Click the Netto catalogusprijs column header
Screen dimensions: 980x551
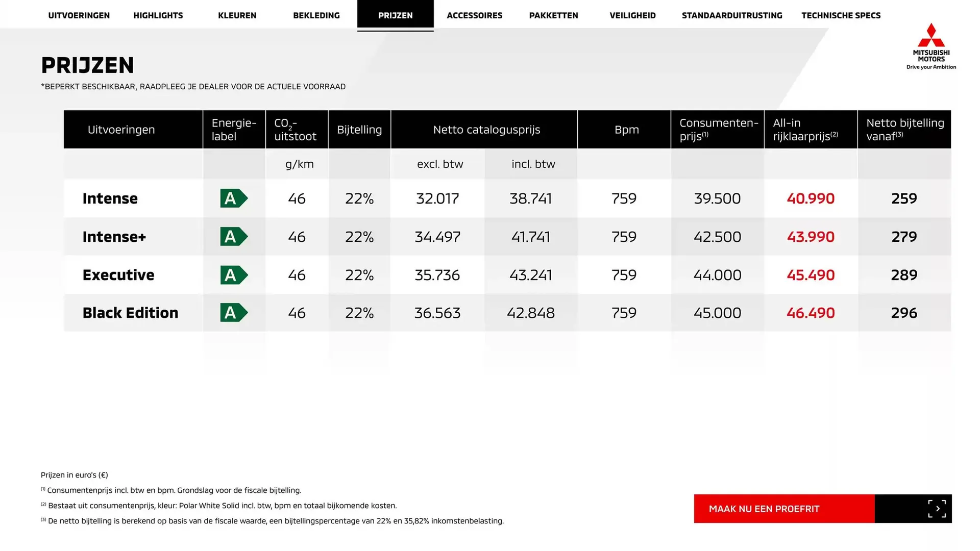(486, 130)
